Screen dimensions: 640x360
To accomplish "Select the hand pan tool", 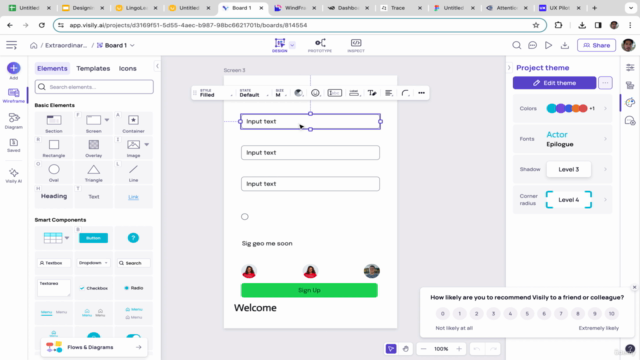I will coord(405,349).
